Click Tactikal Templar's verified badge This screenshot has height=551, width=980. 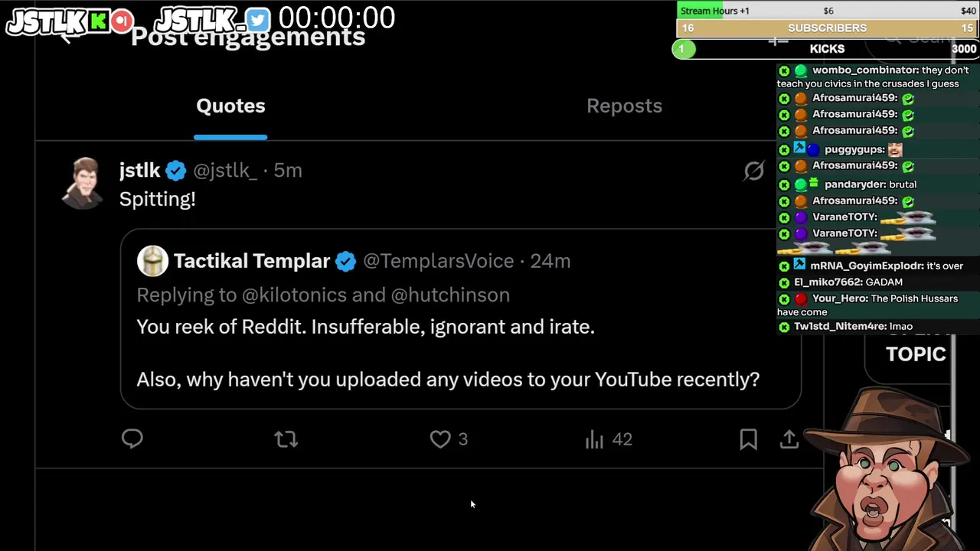[x=345, y=261]
